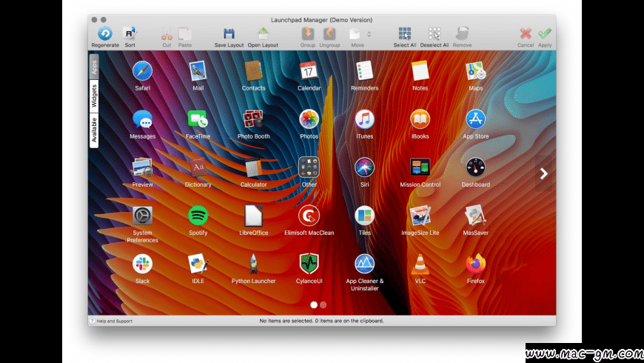Image resolution: width=644 pixels, height=363 pixels.
Task: Select the Preview app icon
Action: (x=143, y=167)
